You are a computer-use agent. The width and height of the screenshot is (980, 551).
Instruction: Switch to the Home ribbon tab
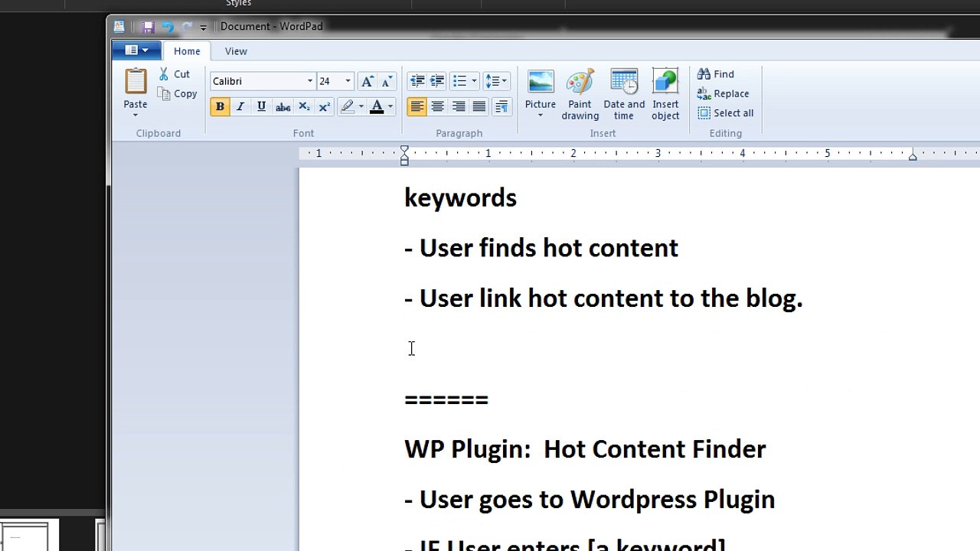(187, 51)
